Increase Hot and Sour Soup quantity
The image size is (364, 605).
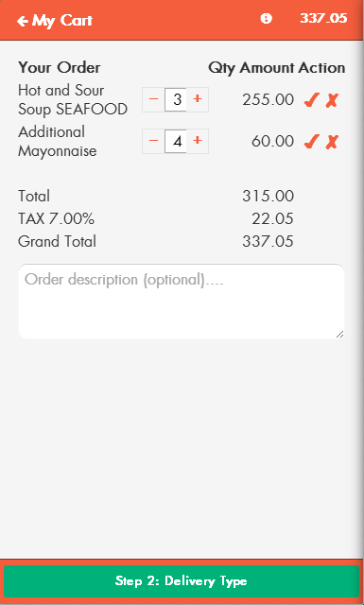click(198, 99)
